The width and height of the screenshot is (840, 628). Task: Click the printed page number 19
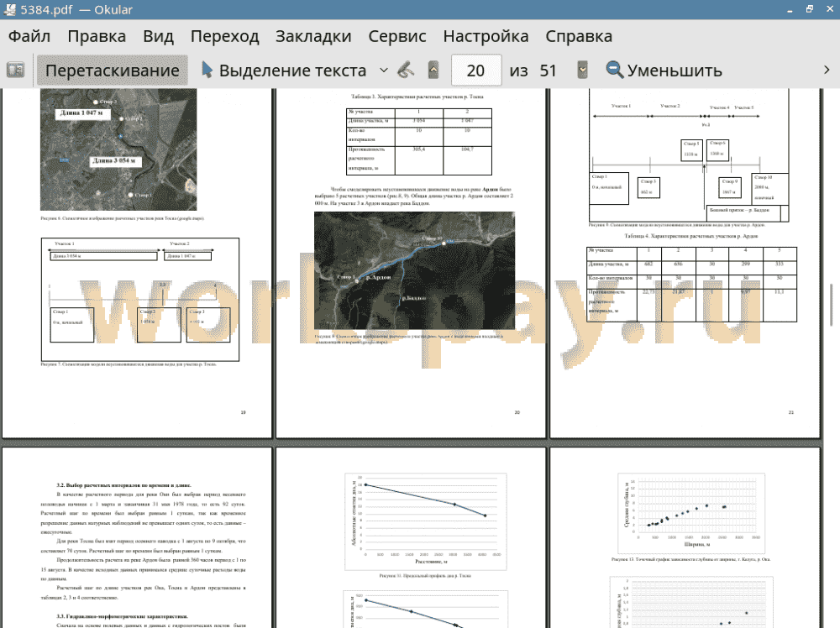click(x=244, y=412)
